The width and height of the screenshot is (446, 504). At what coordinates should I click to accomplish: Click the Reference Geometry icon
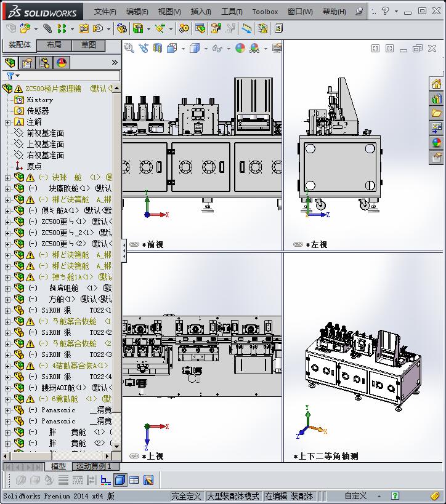160,28
